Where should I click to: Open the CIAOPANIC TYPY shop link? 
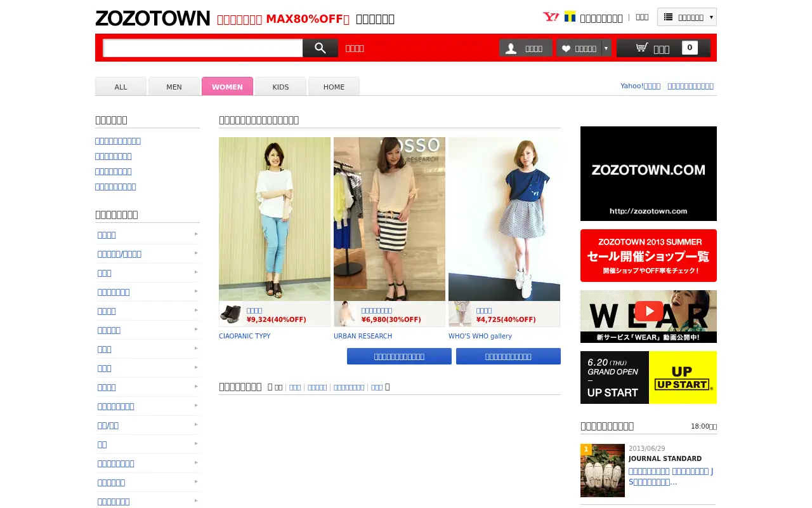(x=244, y=336)
